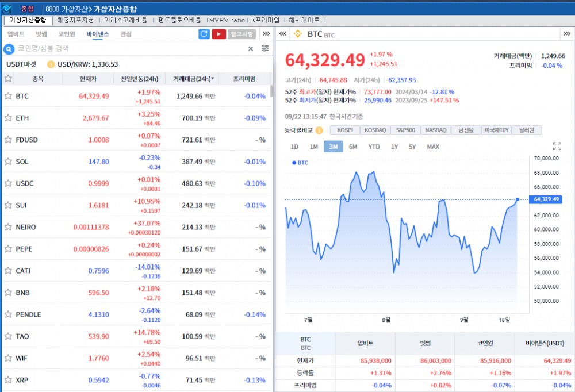
Task: Switch to the 채굴자포지션 tab
Action: pos(75,19)
